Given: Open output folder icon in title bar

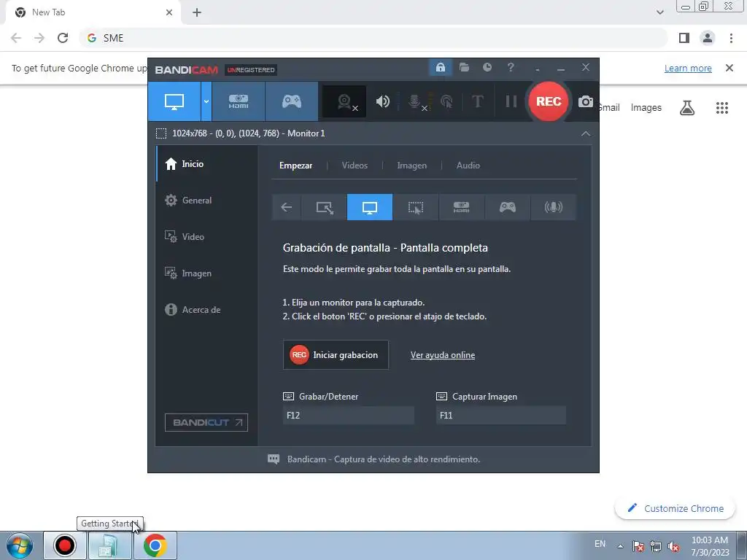Looking at the screenshot, I should pyautogui.click(x=464, y=68).
